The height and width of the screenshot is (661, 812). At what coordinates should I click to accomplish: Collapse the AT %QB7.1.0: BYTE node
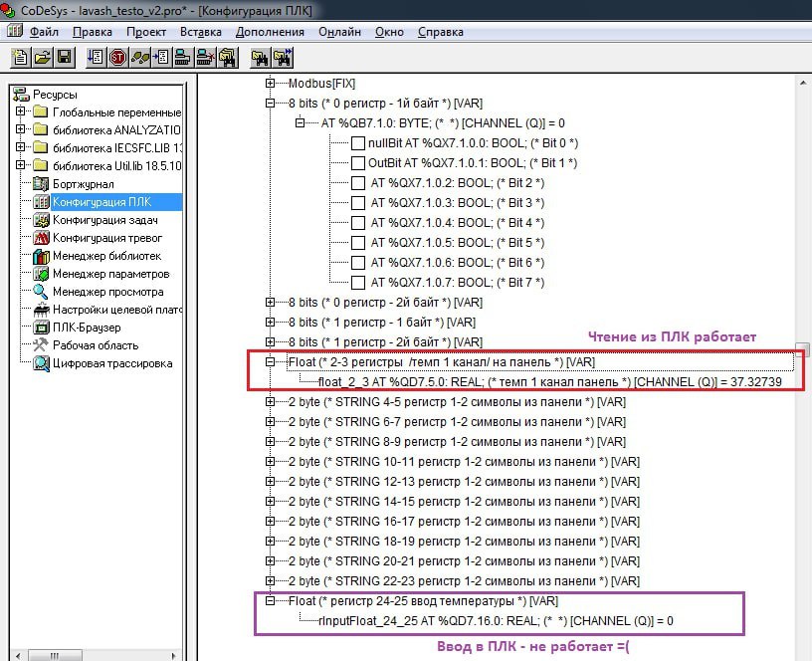pos(300,122)
